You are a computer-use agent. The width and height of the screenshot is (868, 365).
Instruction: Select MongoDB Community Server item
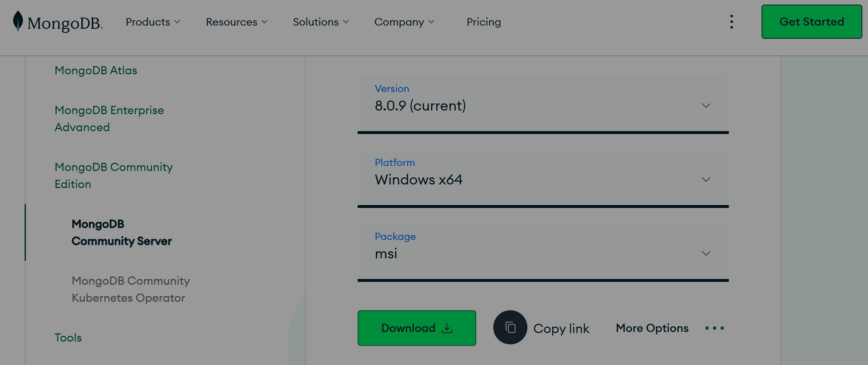122,232
